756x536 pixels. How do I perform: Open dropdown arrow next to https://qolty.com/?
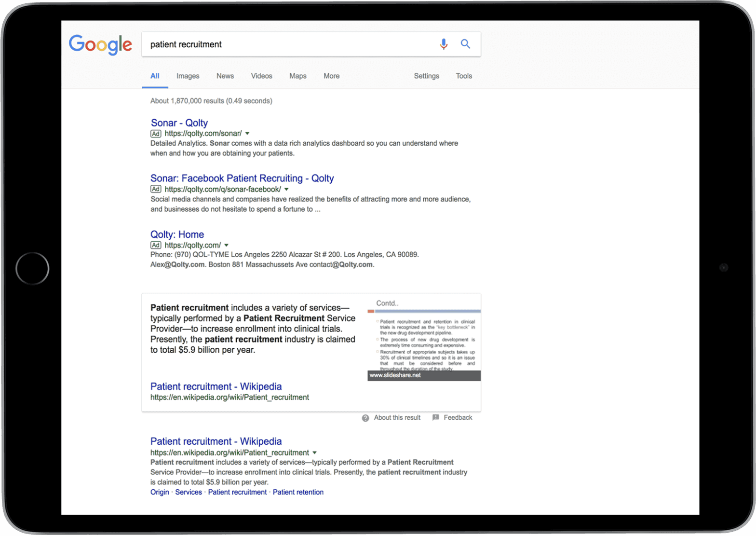pos(227,246)
